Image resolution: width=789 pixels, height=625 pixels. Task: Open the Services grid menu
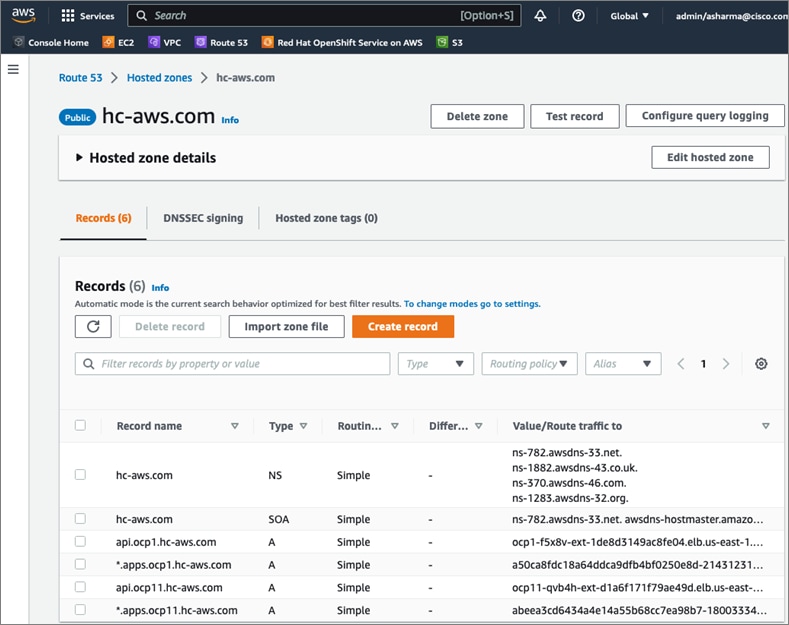88,16
